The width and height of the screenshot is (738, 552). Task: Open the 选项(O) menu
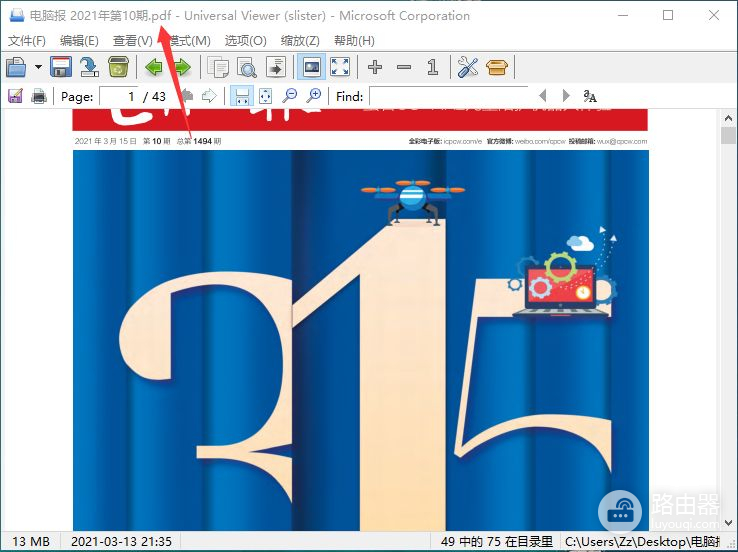click(245, 41)
